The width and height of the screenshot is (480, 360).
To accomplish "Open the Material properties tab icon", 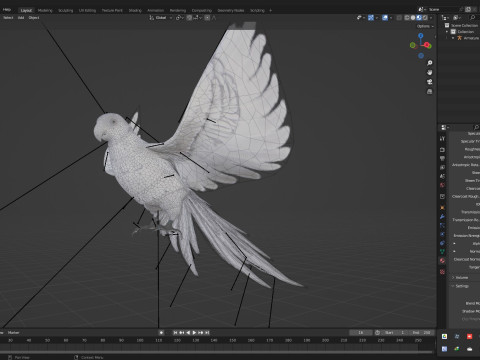I will click(442, 261).
